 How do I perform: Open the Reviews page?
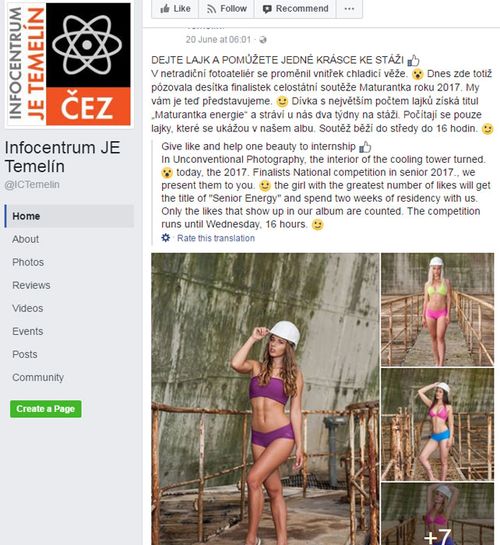tap(31, 285)
